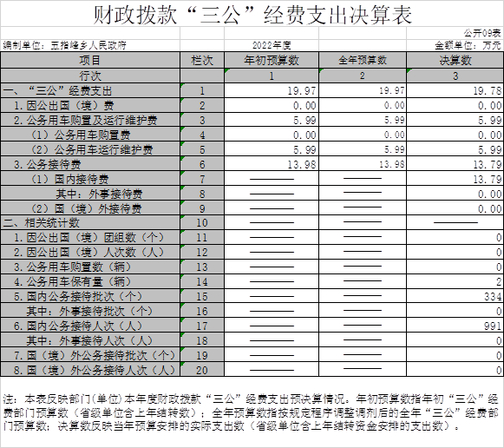504x448 pixels.
Task: Select the 全年预算数 column header
Action: pyautogui.click(x=363, y=60)
